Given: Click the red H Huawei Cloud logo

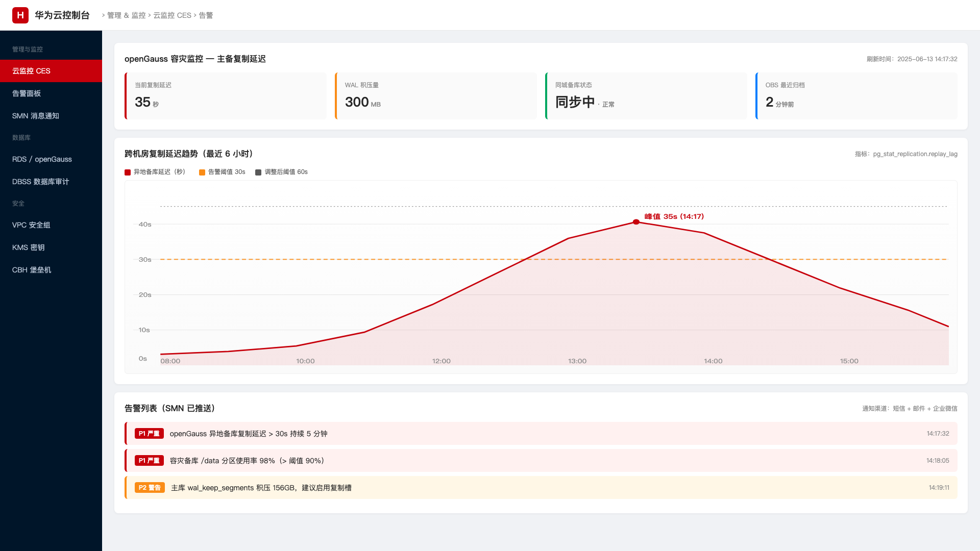Looking at the screenshot, I should point(20,15).
